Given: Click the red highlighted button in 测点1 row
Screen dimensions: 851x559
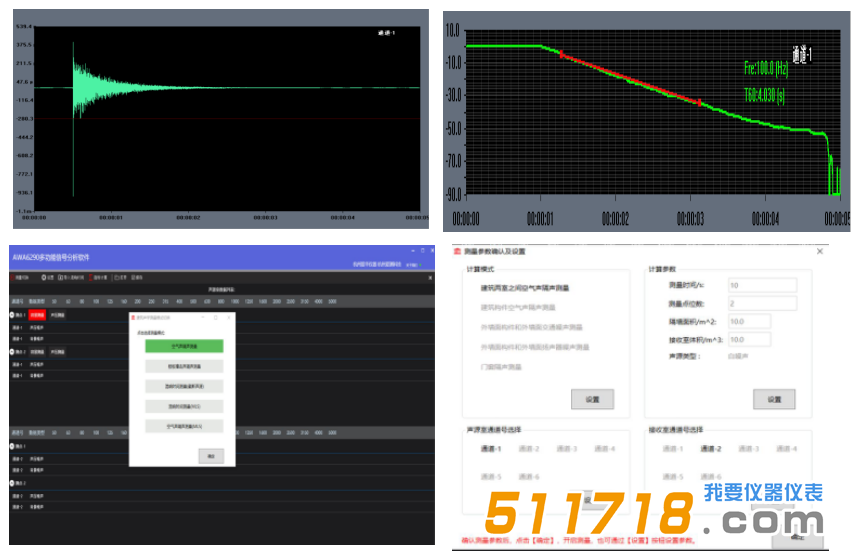Looking at the screenshot, I should pyautogui.click(x=36, y=315).
